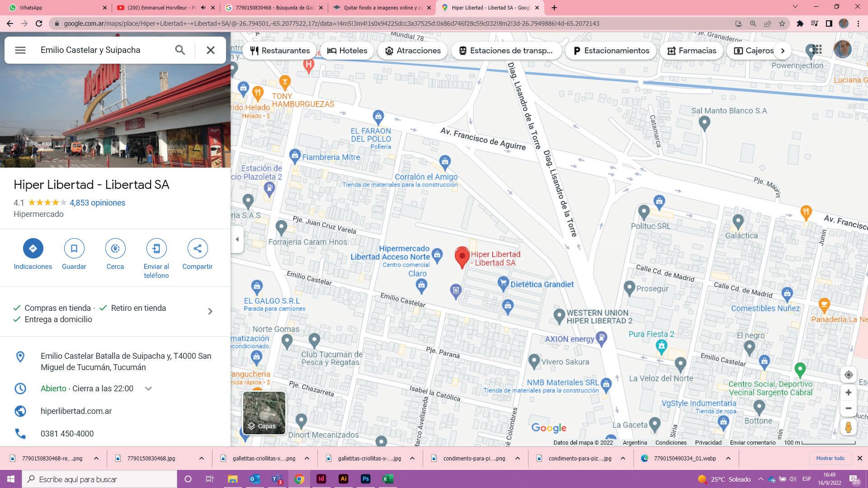
Task: Open the Chrome extensions puzzle icon
Action: tap(800, 23)
